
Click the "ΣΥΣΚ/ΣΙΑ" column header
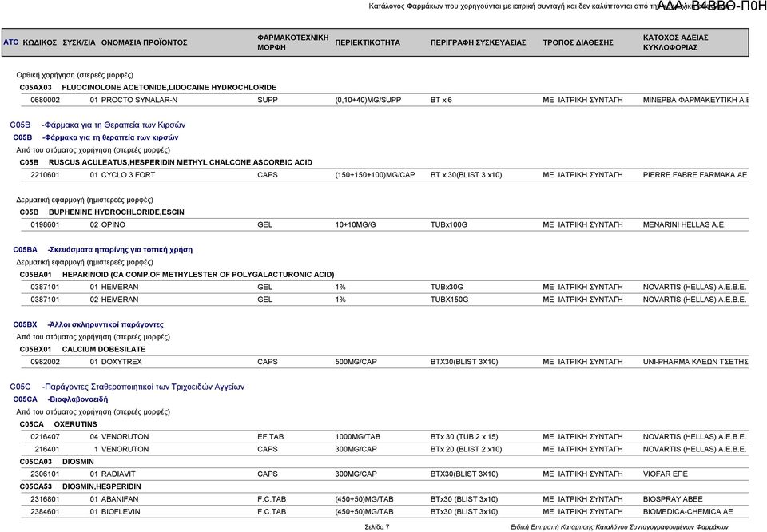tap(79, 42)
